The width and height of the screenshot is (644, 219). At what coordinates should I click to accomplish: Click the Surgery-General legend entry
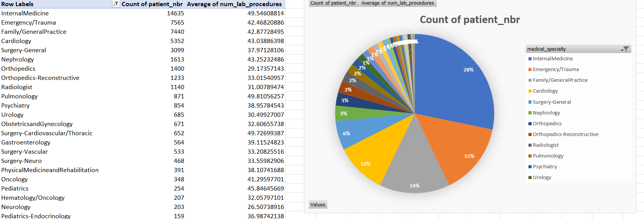pos(549,102)
